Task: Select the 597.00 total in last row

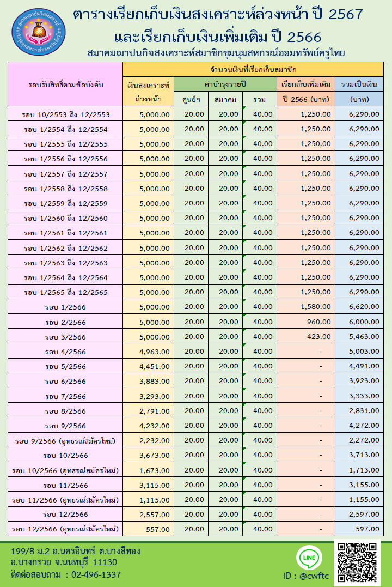Action: pos(368,529)
